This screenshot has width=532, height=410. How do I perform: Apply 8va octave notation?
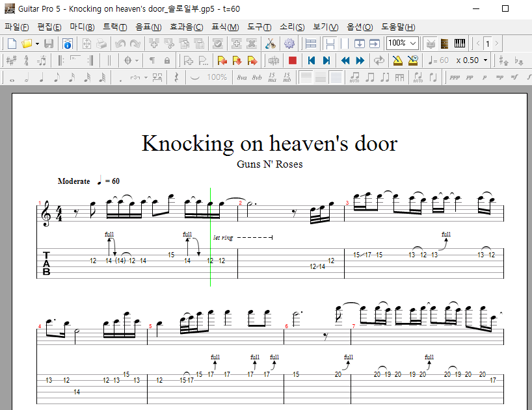pos(241,78)
